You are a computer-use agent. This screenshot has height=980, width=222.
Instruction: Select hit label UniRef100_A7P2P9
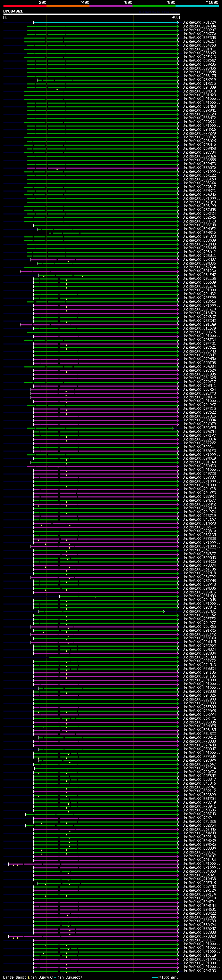(x=199, y=133)
